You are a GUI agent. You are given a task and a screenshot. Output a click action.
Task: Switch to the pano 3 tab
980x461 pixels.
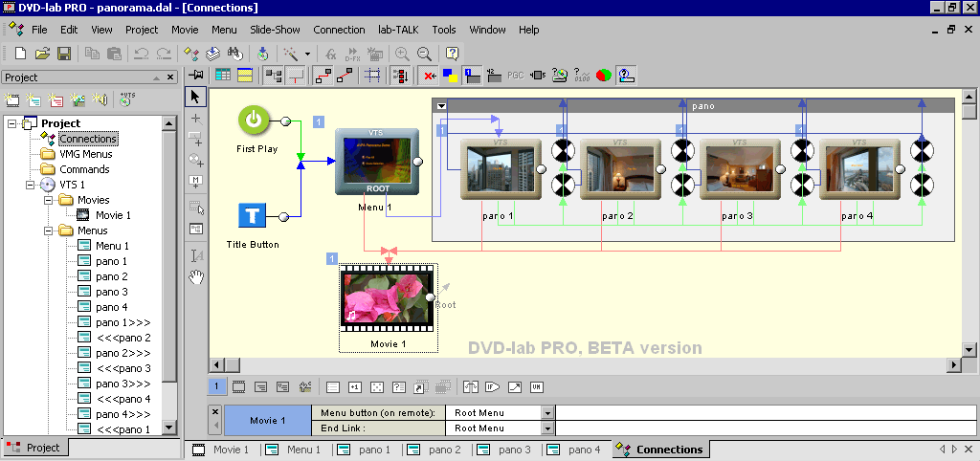pos(507,450)
